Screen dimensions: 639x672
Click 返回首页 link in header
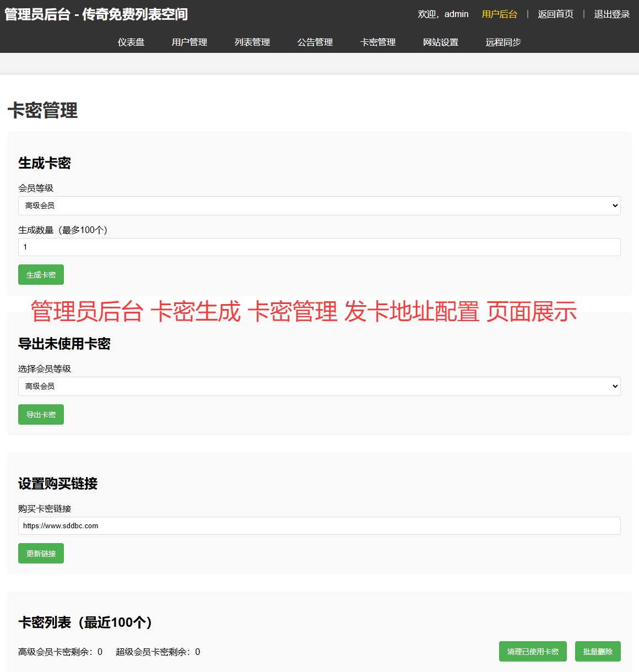click(x=556, y=14)
